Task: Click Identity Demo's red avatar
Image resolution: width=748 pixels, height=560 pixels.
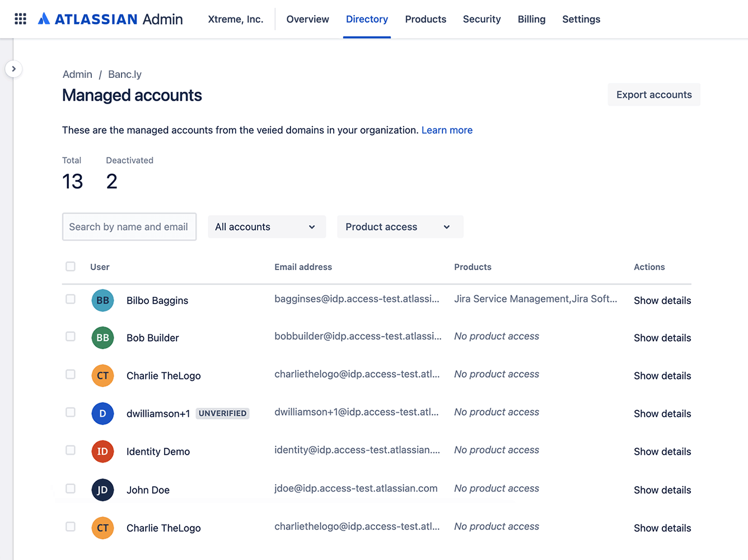Action: (102, 451)
